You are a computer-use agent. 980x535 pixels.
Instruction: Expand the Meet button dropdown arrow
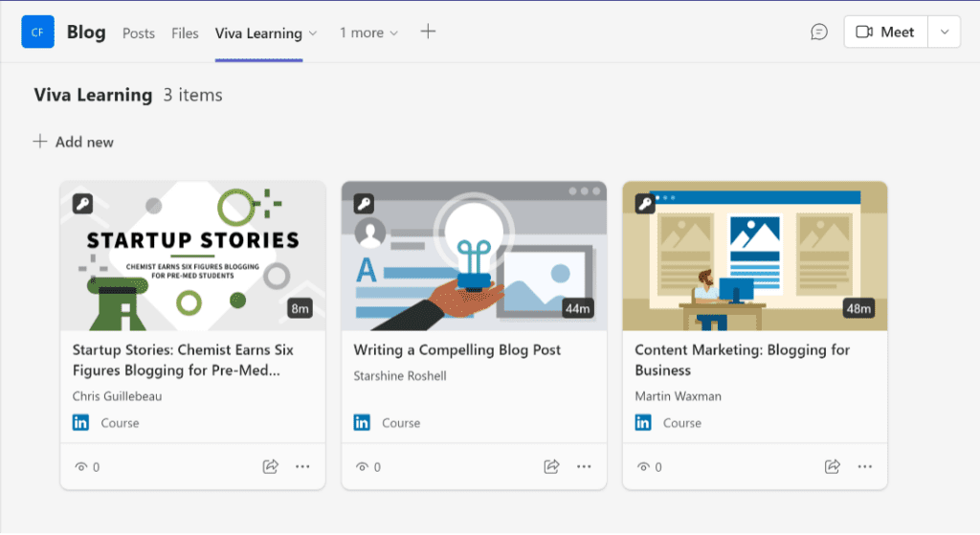pyautogui.click(x=945, y=32)
